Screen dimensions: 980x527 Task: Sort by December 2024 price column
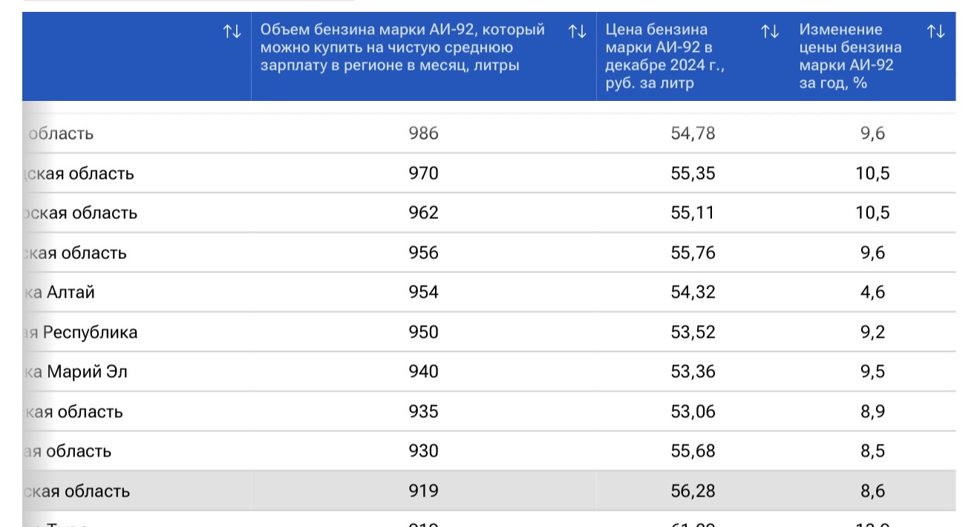[x=770, y=31]
